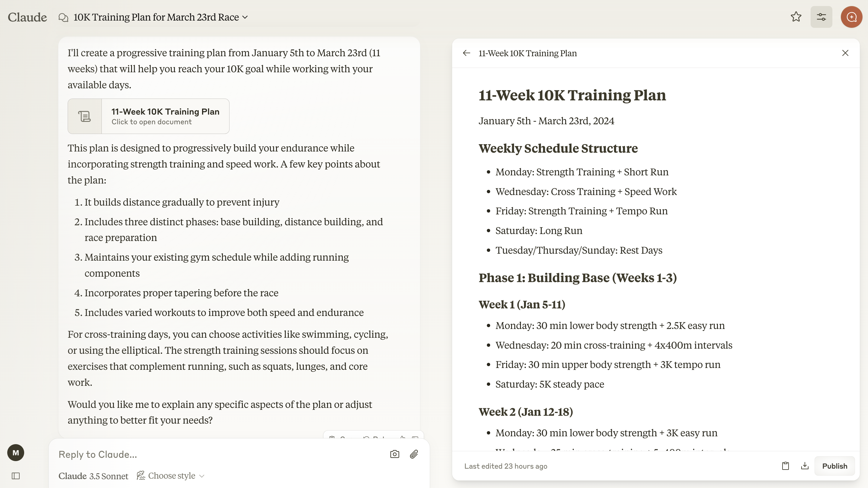Open chat controls sliders icon
This screenshot has height=488, width=868.
coord(821,17)
